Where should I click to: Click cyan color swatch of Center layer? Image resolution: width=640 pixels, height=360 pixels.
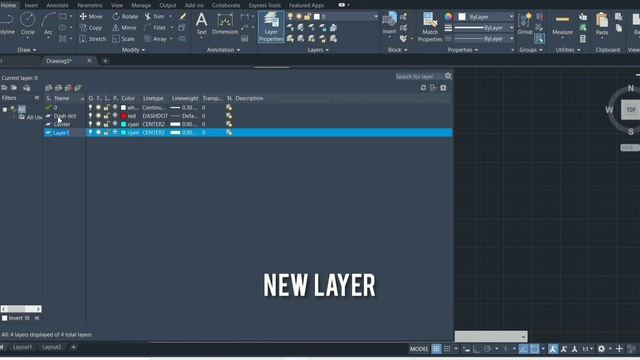pyautogui.click(x=124, y=124)
